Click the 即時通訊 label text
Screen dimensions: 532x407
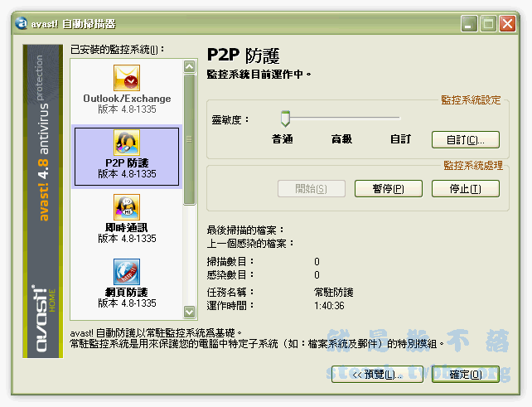[x=127, y=227]
